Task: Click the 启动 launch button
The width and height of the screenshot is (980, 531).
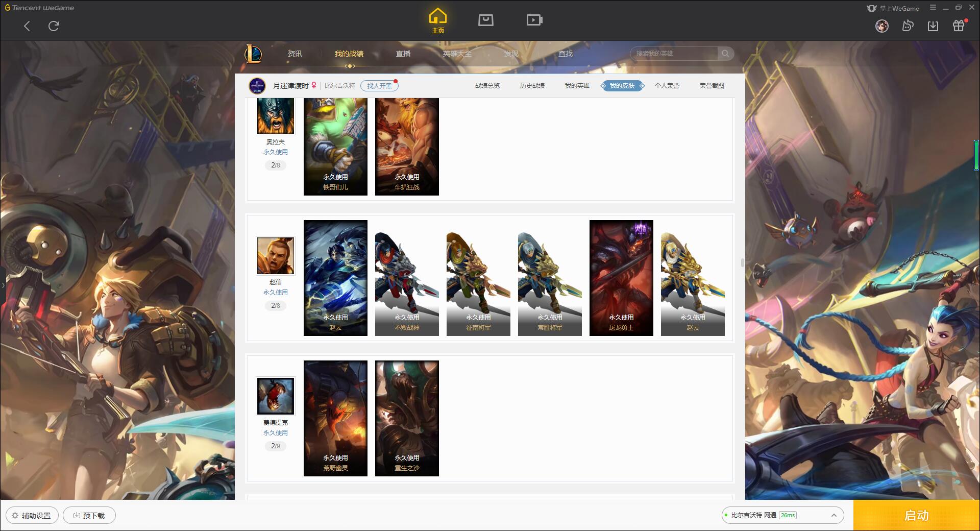Action: 917,515
